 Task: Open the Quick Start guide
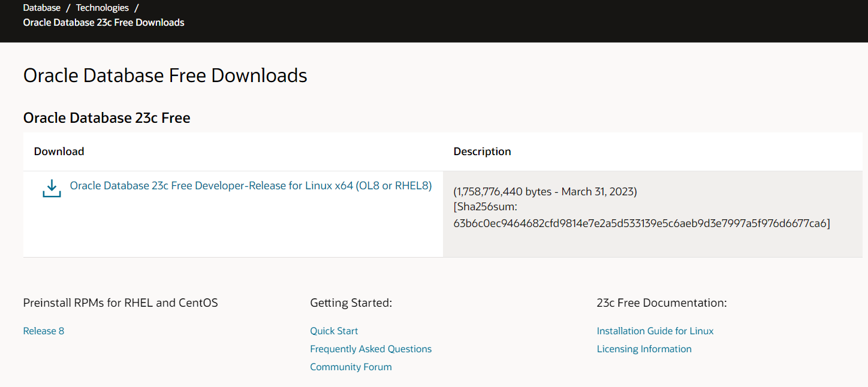point(334,331)
